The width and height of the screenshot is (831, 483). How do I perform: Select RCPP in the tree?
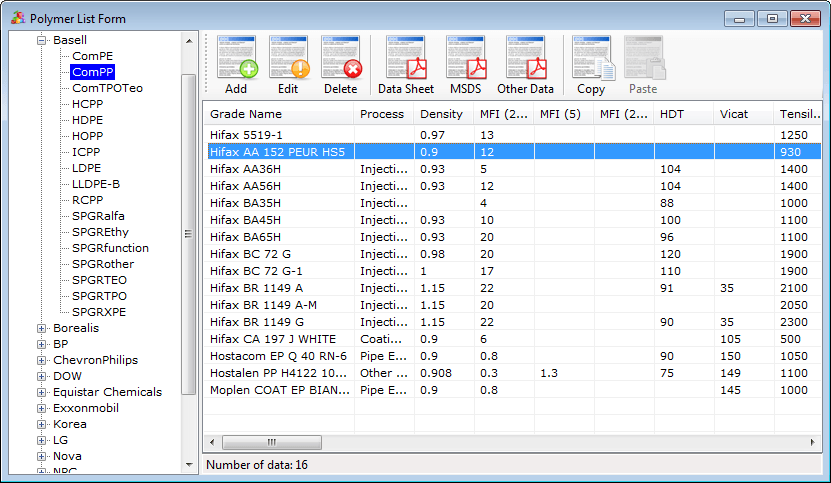tap(87, 200)
